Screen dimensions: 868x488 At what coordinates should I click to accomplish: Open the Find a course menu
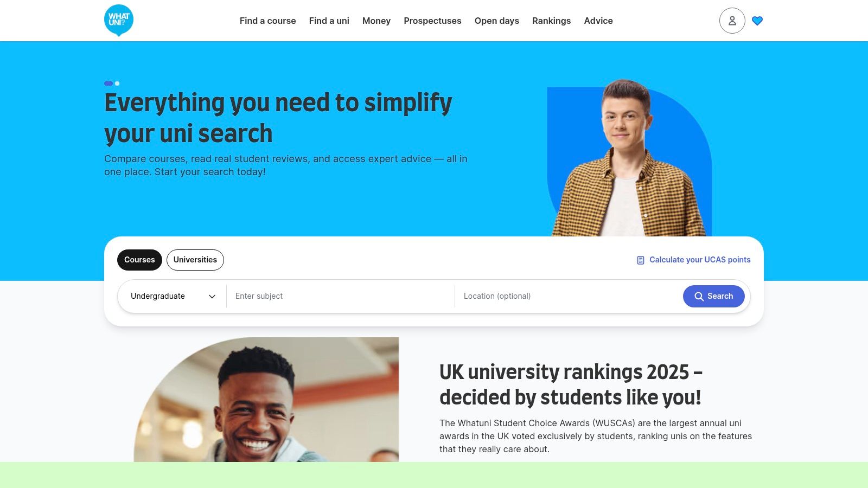pos(267,21)
